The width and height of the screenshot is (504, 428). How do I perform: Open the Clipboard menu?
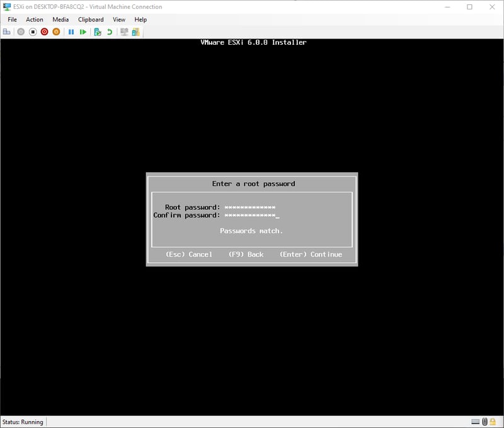point(91,20)
